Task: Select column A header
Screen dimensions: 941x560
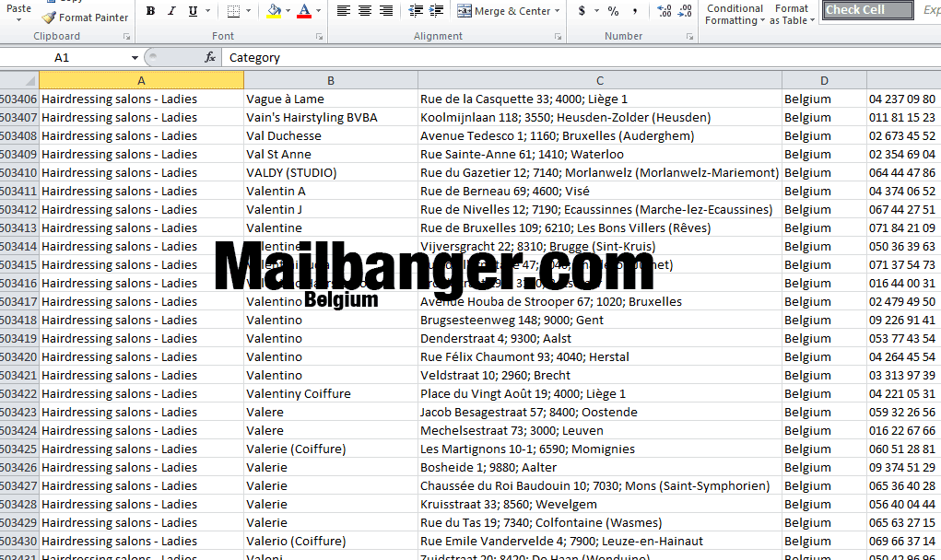Action: pyautogui.click(x=141, y=80)
